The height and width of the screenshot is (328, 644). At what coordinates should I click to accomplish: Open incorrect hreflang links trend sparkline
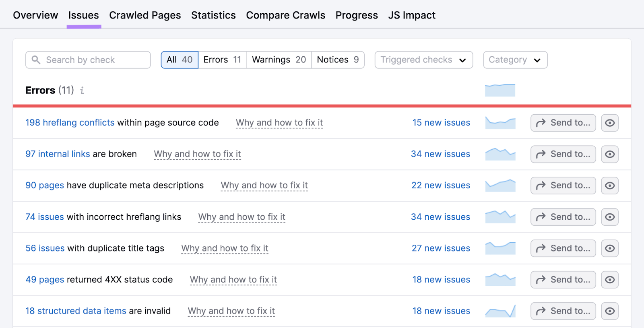(500, 217)
